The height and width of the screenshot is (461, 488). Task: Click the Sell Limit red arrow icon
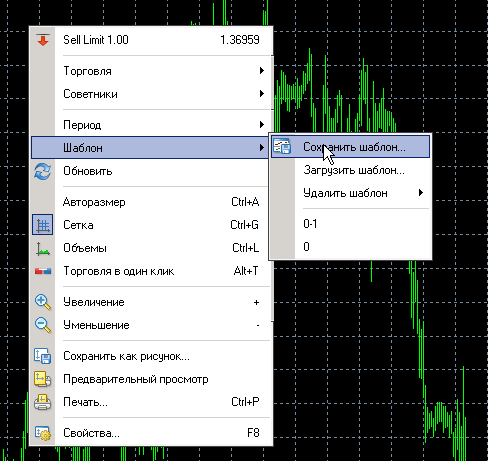click(43, 40)
